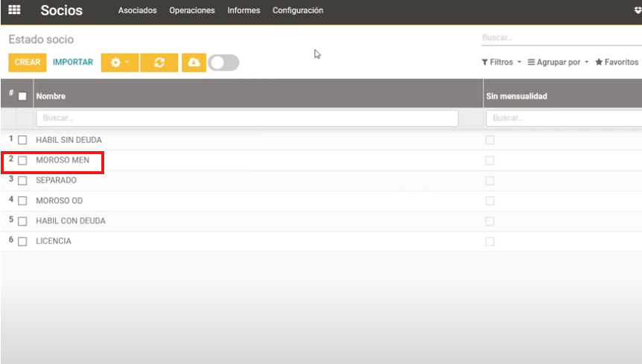Open the apps grid menu icon
Image resolution: width=642 pixels, height=364 pixels.
pyautogui.click(x=14, y=10)
